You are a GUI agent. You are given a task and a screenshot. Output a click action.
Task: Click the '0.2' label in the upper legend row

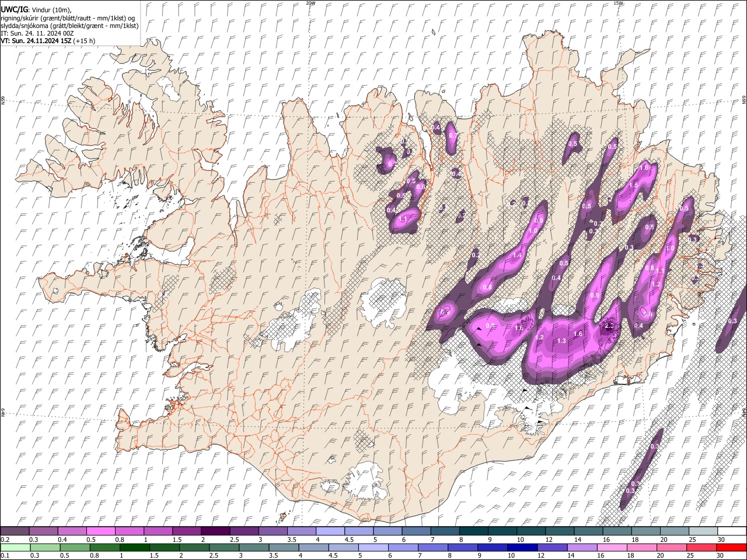coord(5,540)
